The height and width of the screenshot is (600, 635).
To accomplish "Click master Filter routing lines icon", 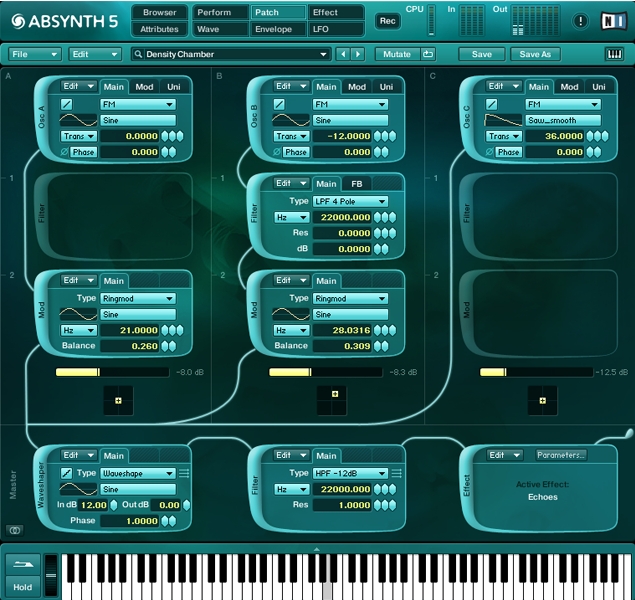I will [x=396, y=473].
